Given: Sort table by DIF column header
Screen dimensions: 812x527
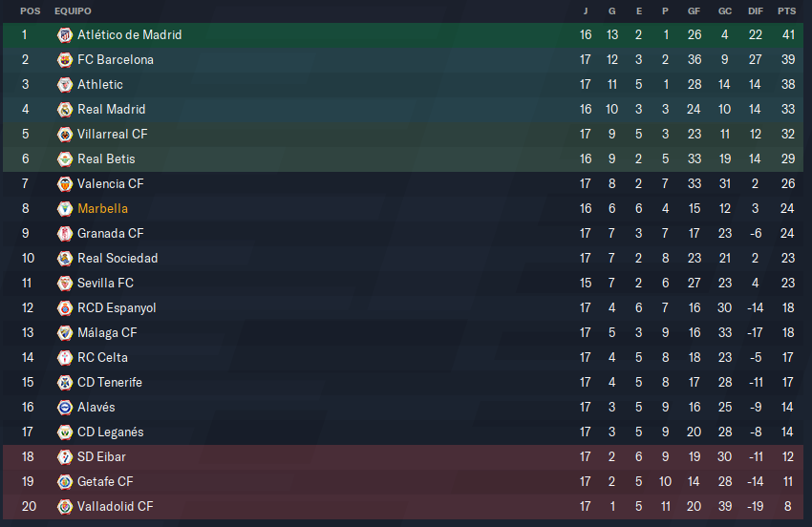Looking at the screenshot, I should [x=756, y=11].
